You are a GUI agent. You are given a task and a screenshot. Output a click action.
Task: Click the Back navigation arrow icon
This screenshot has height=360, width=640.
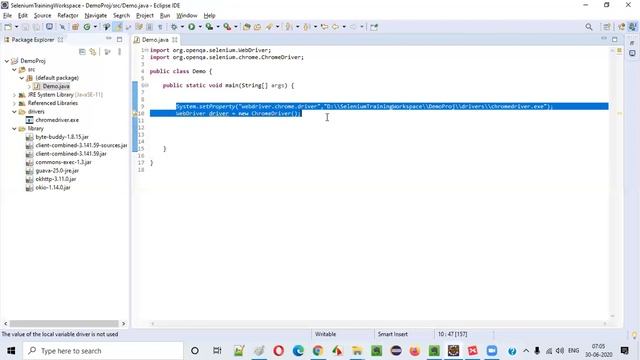coord(336,27)
